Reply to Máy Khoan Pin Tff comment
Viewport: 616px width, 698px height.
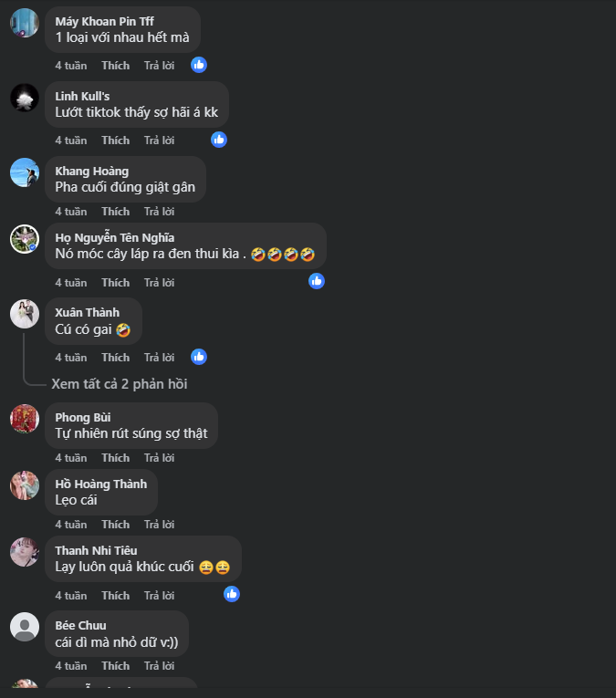[159, 66]
